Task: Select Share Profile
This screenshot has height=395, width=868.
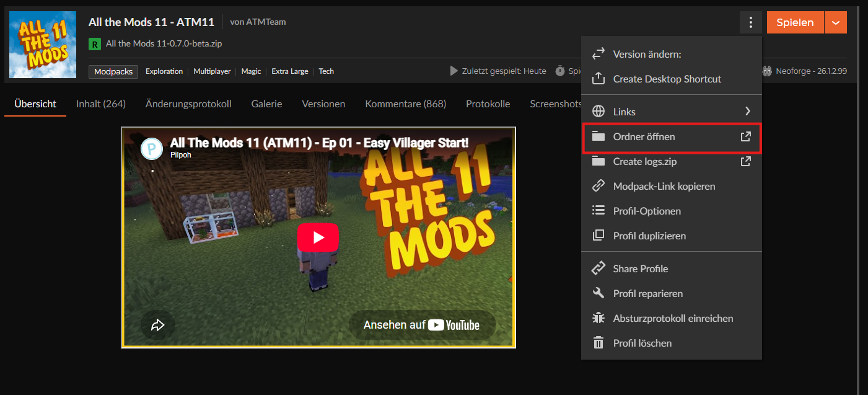Action: pyautogui.click(x=672, y=269)
